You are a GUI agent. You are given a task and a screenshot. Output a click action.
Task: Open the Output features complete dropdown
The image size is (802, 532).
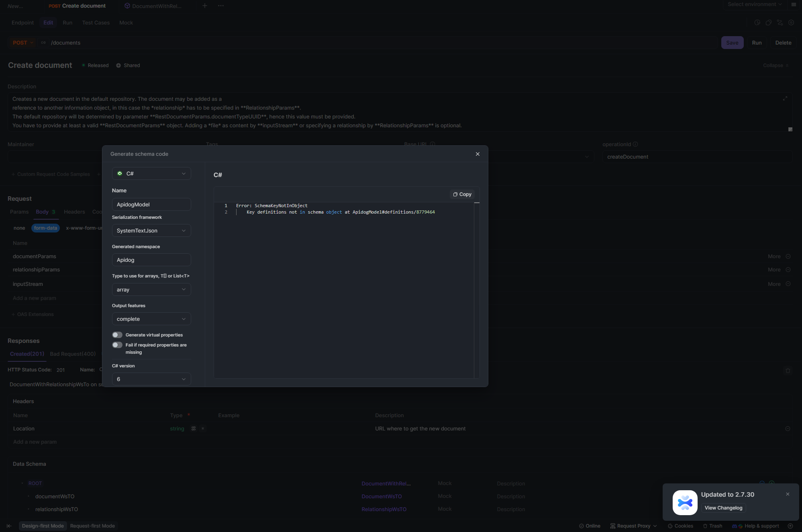[151, 319]
